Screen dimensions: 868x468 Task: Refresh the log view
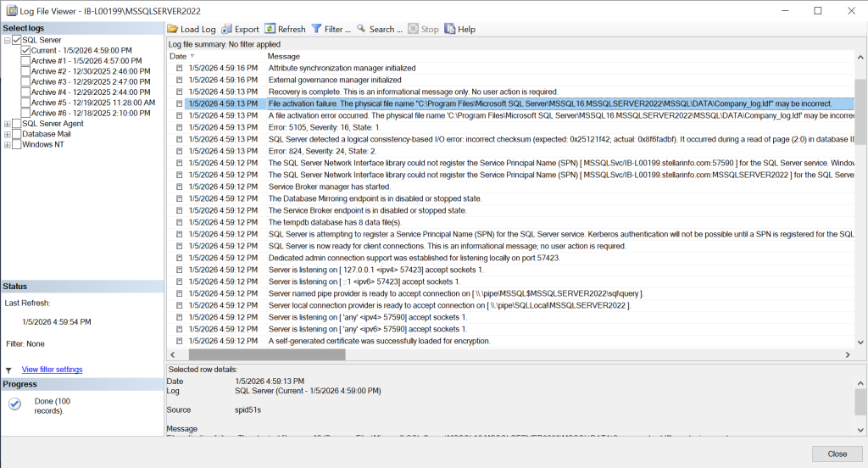[270, 29]
